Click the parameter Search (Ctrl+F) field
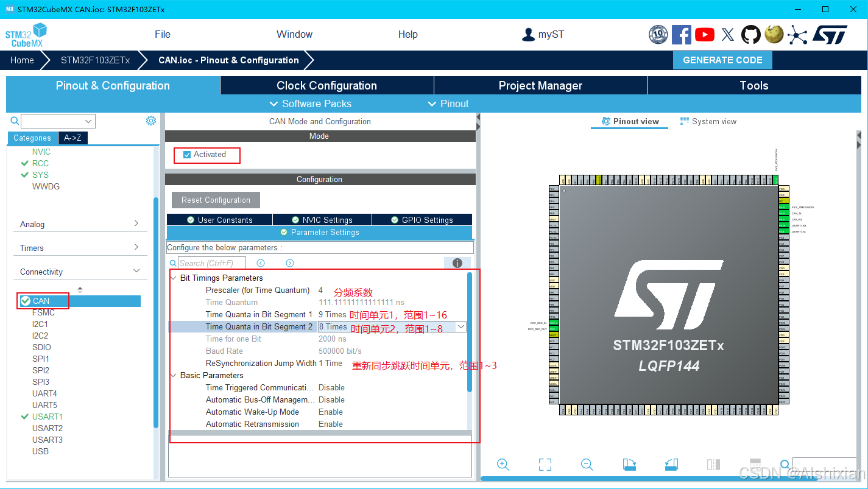Screen dimensions: 868x489 (x=211, y=263)
